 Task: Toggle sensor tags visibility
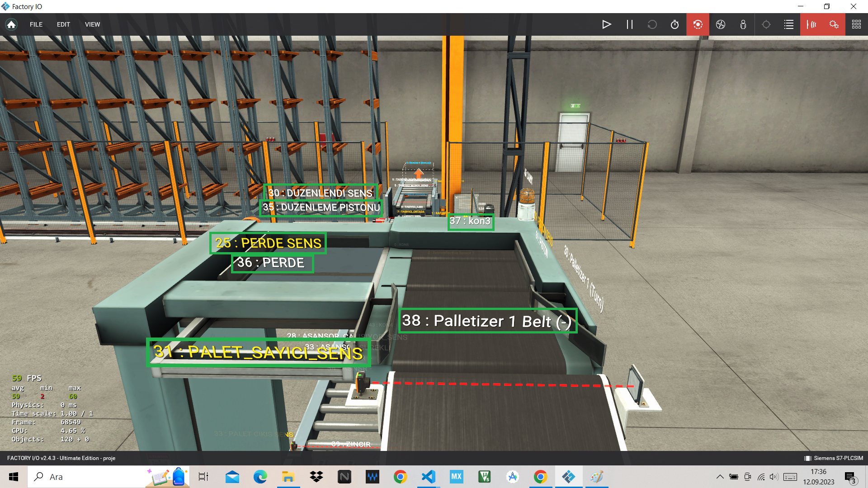tap(811, 24)
